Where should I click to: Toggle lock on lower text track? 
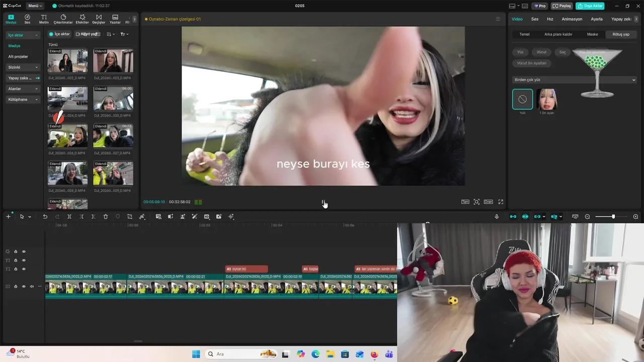pyautogui.click(x=16, y=269)
